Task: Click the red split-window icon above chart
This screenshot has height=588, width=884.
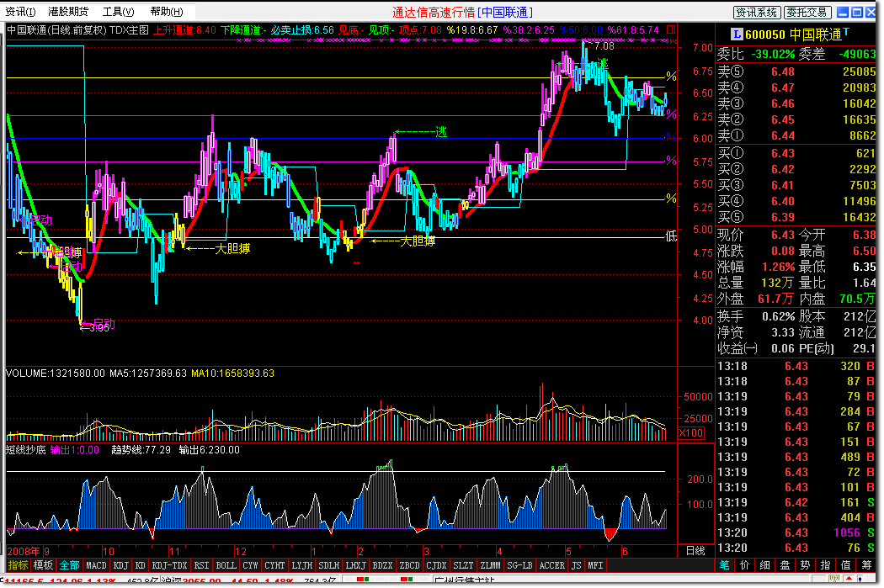Action: 671,29
